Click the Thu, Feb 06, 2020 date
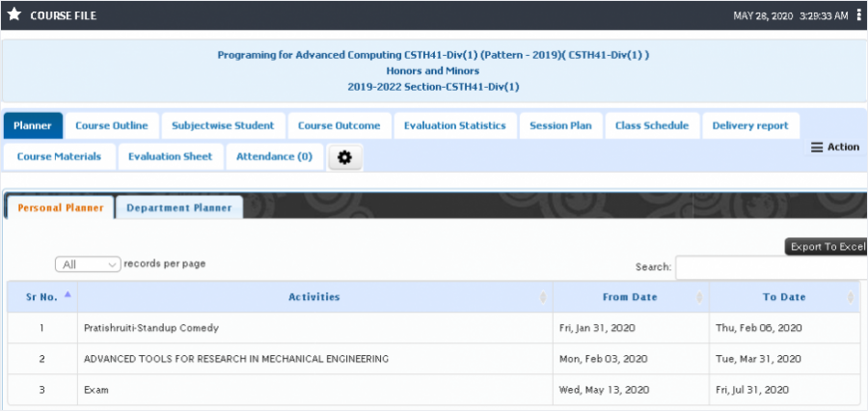The width and height of the screenshot is (868, 411). [x=758, y=328]
